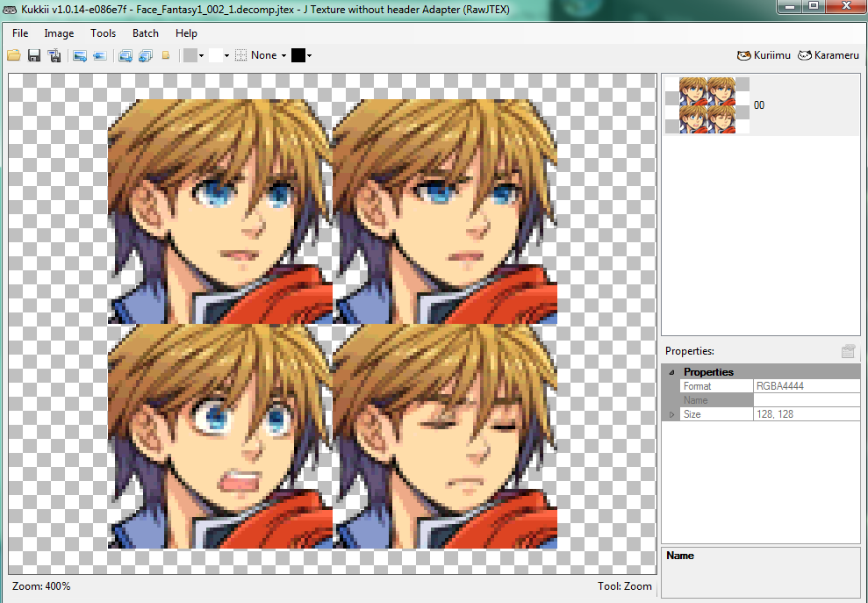Screen dimensions: 868x603
Task: Click the Tool: Zoom status text
Action: [624, 585]
